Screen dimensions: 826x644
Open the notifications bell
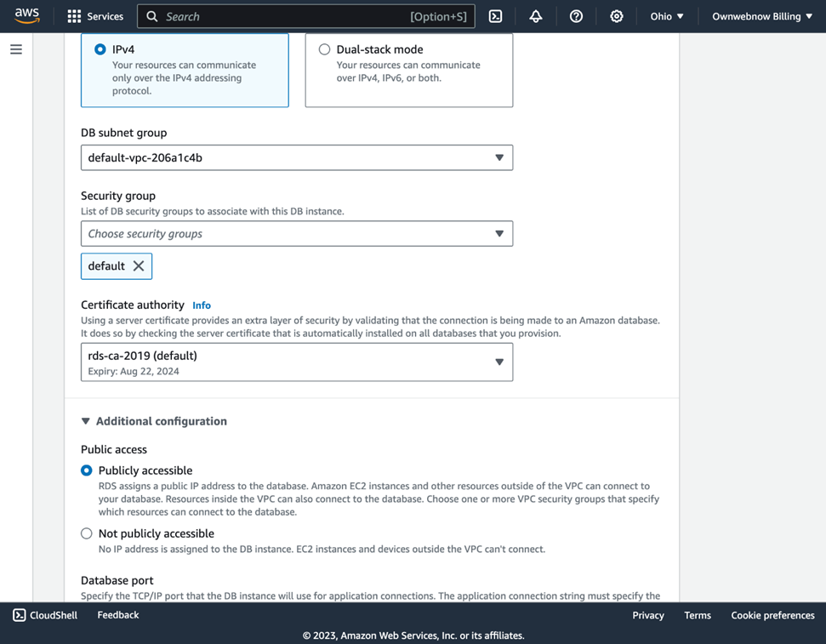[x=536, y=16]
